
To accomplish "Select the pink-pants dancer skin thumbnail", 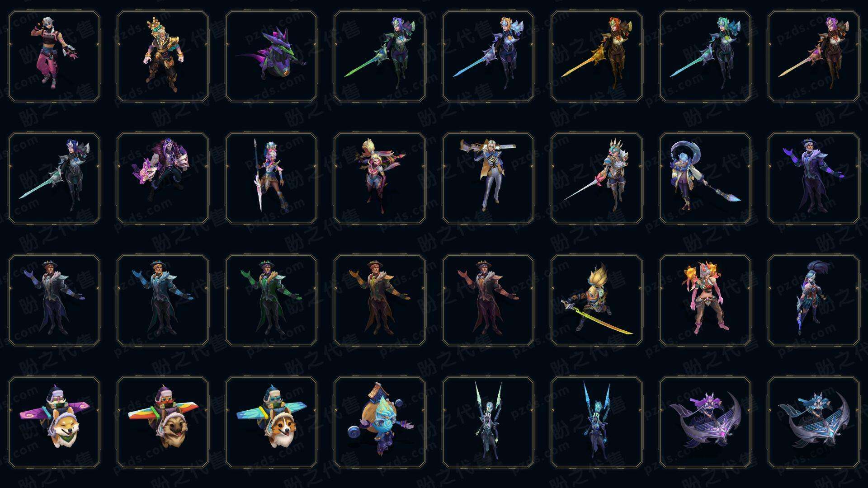I will (54, 56).
